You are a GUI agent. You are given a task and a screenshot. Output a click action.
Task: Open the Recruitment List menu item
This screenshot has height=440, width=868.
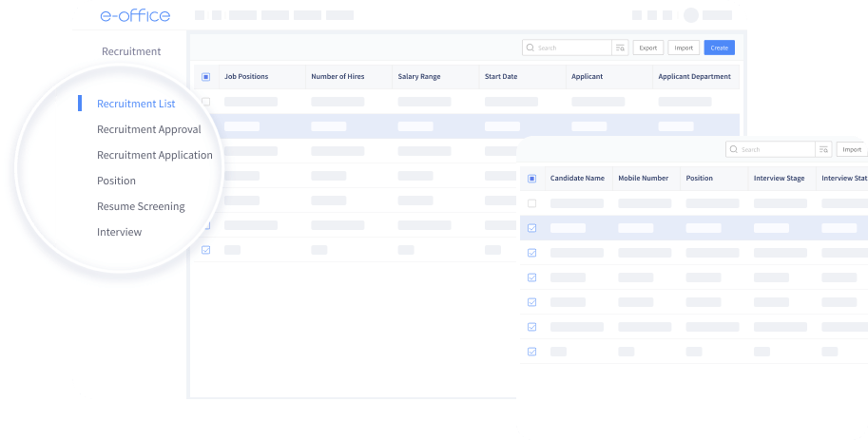point(136,104)
